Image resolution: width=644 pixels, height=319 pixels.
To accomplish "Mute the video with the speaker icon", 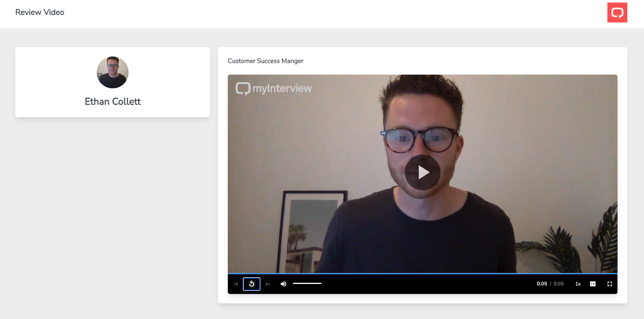I will tap(283, 284).
